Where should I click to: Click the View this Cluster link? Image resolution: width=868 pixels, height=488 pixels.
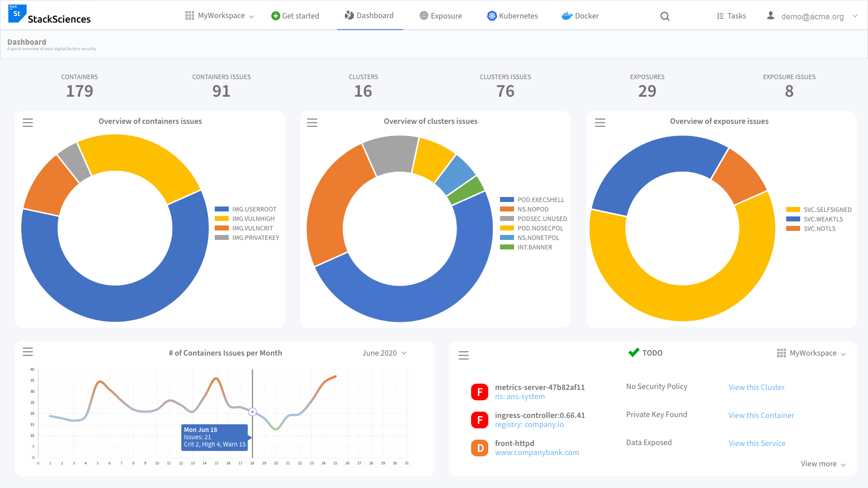[756, 387]
